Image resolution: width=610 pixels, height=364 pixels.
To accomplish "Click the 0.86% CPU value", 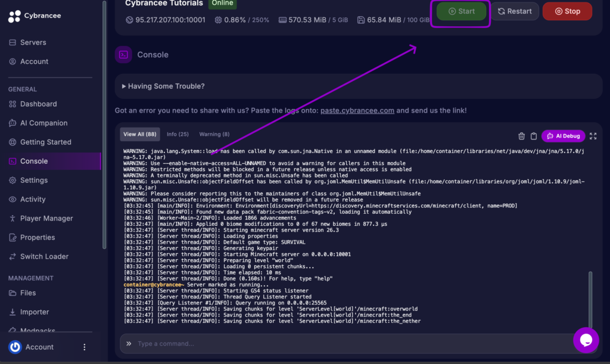I will point(235,20).
